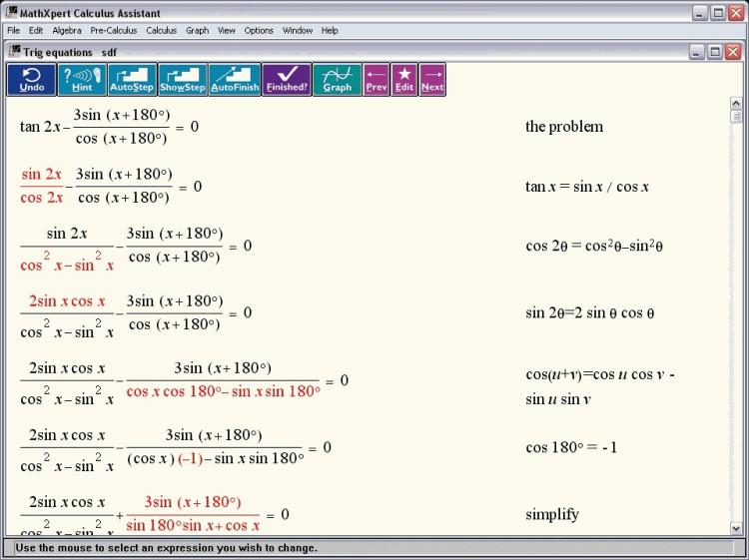
Task: Open the Window menu
Action: pyautogui.click(x=298, y=31)
